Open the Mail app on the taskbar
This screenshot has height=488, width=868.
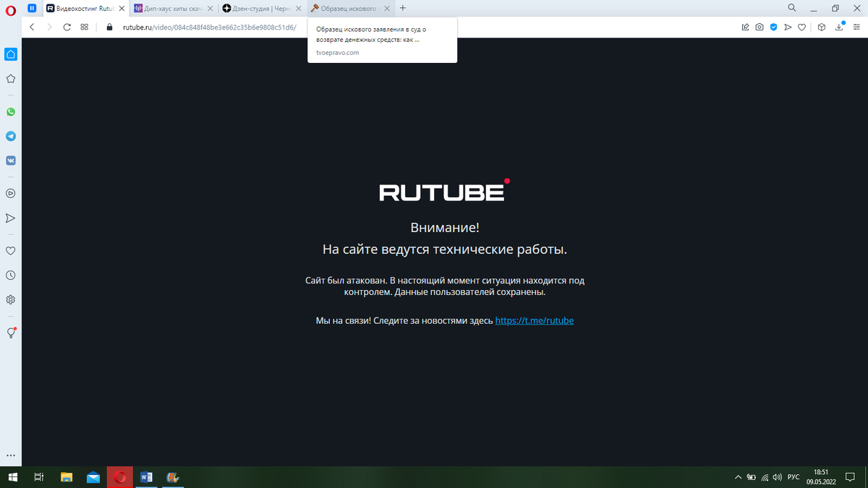click(x=93, y=477)
